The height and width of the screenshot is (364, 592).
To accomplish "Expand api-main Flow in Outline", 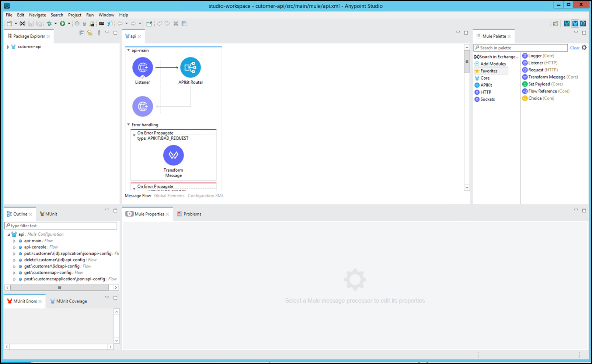I will point(14,241).
